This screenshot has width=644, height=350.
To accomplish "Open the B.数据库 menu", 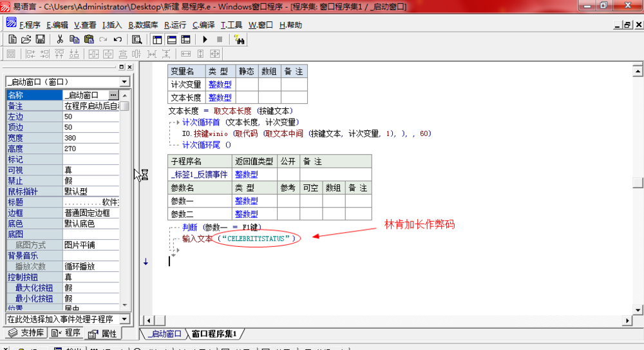I will click(x=143, y=25).
